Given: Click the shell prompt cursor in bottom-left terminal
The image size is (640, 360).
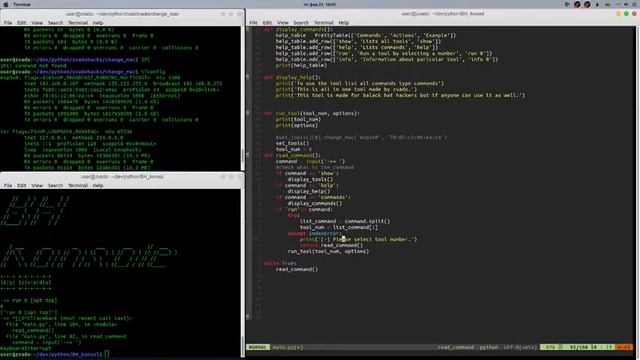Looking at the screenshot, I should click(107, 354).
